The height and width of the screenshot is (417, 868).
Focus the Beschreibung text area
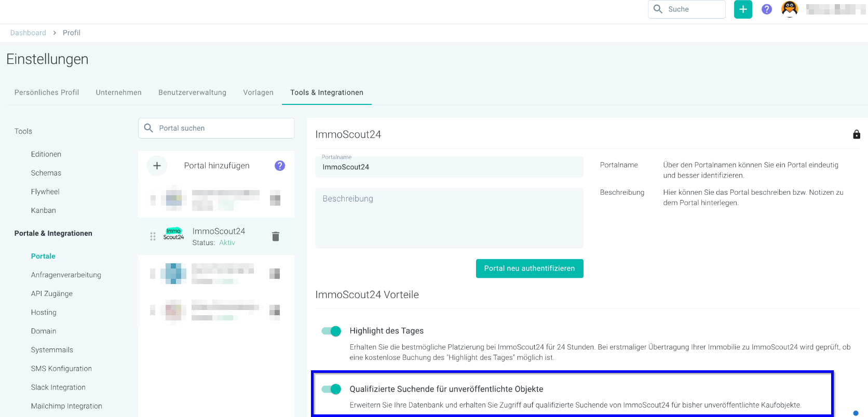(449, 218)
